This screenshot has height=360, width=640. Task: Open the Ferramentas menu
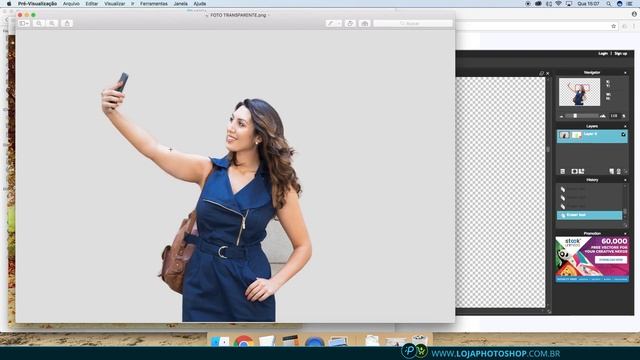pyautogui.click(x=153, y=4)
